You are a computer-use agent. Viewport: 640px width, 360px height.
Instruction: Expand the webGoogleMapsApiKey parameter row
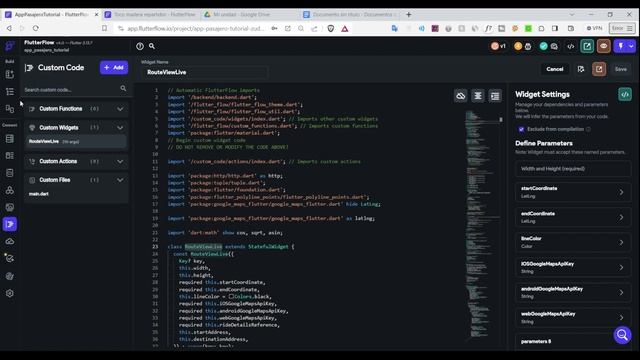573,318
